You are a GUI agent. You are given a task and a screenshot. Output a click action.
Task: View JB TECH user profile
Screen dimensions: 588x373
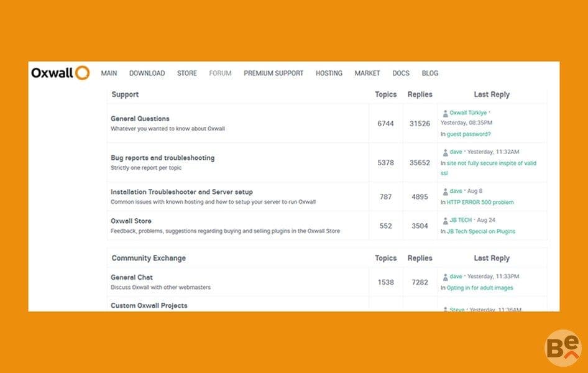[461, 220]
